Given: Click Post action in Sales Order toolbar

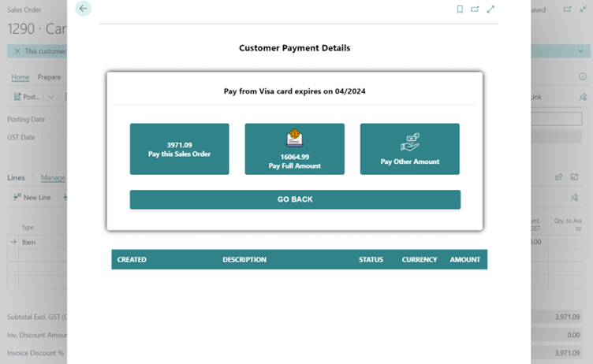Looking at the screenshot, I should pyautogui.click(x=27, y=97).
